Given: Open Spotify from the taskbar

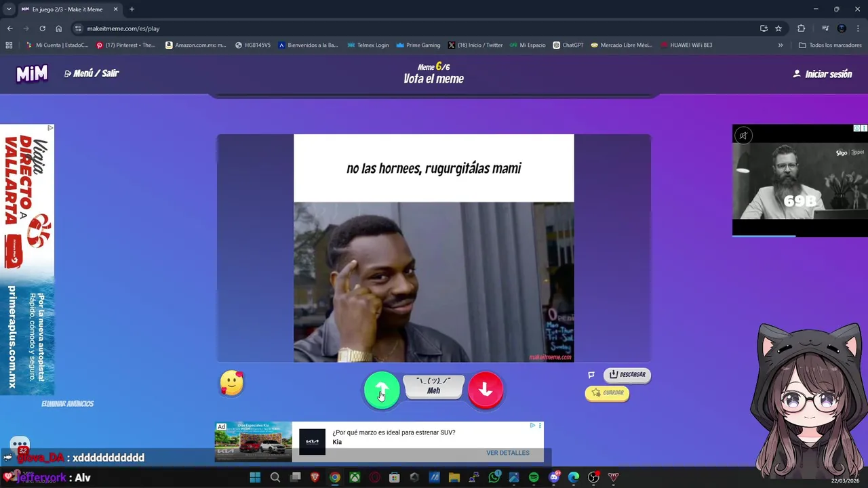Looking at the screenshot, I should (x=534, y=478).
